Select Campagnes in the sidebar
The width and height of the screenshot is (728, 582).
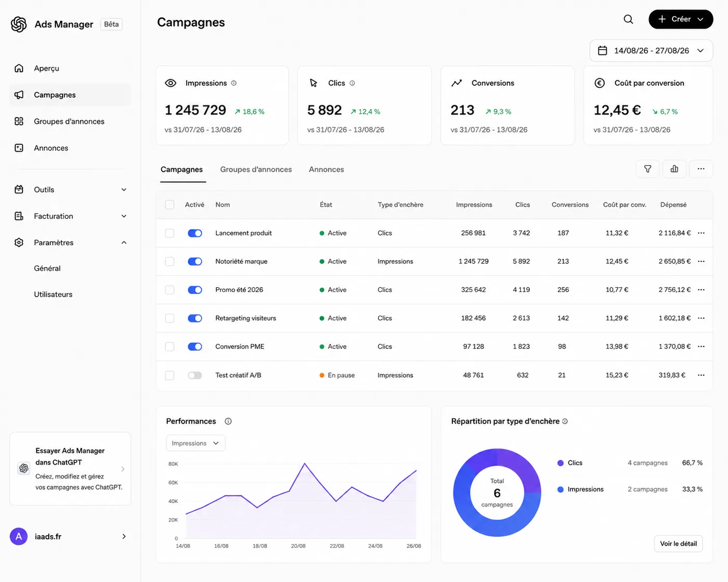click(x=70, y=95)
